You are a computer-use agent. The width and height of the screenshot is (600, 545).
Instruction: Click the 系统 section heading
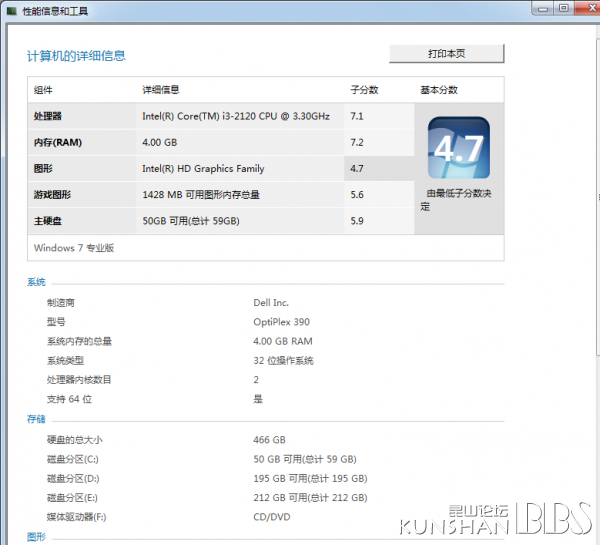tap(36, 282)
